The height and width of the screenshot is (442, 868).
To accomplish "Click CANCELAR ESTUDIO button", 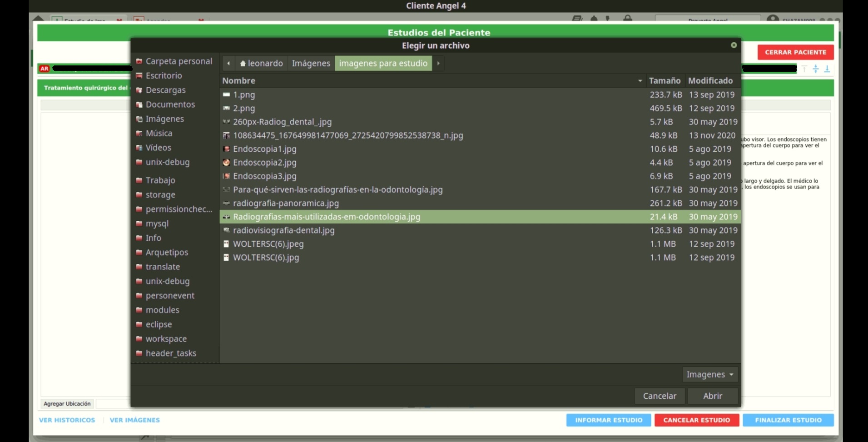I will tap(696, 420).
